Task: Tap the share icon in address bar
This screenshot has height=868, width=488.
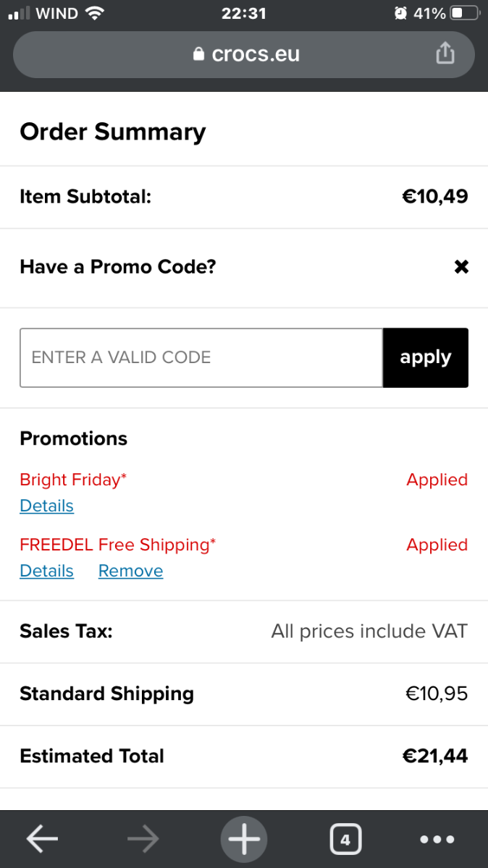Action: [445, 54]
